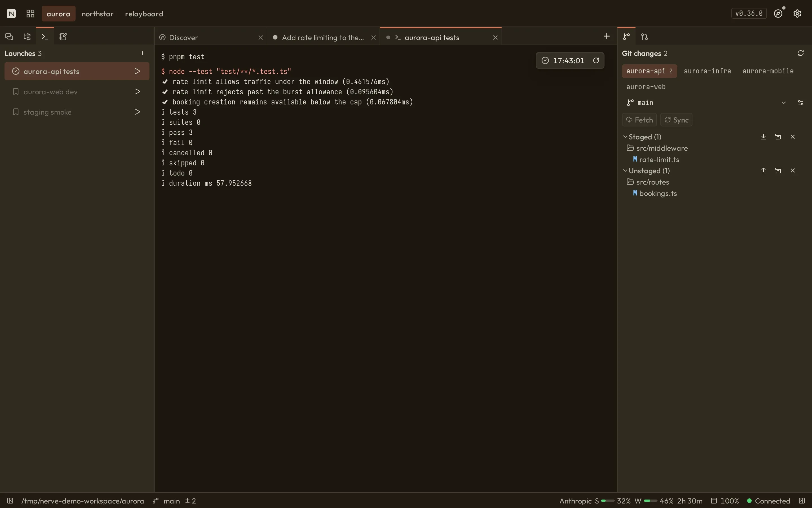Select the git branch panel icon

626,37
